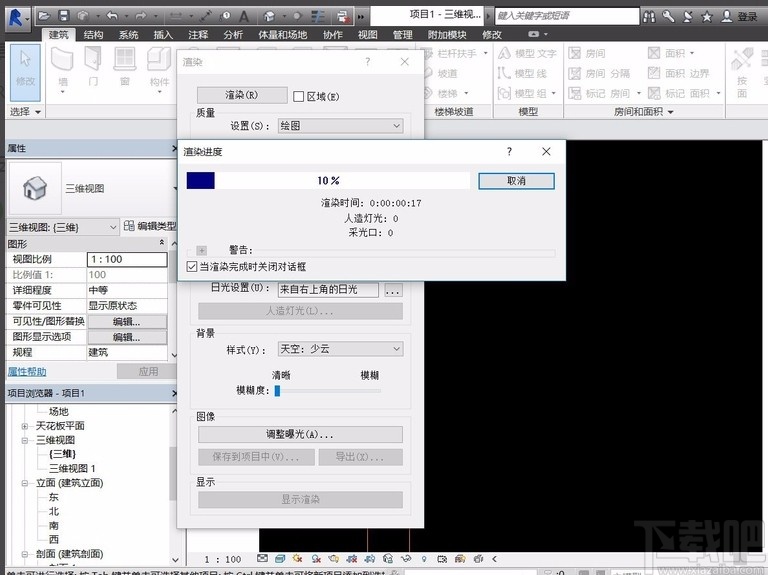
Task: Click the Temporary Hide/Isolate glasses icon
Action: pos(406,558)
